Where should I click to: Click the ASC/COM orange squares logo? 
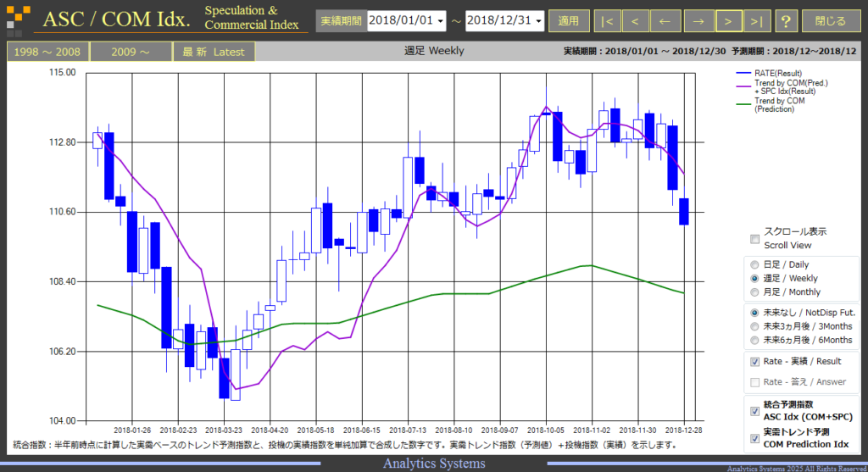click(x=18, y=20)
